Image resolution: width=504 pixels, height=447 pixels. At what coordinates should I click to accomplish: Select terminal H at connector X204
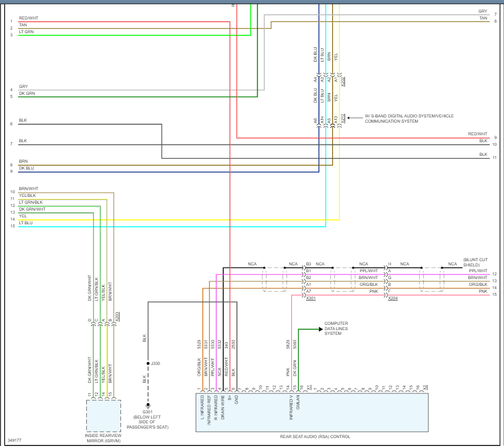point(389,264)
